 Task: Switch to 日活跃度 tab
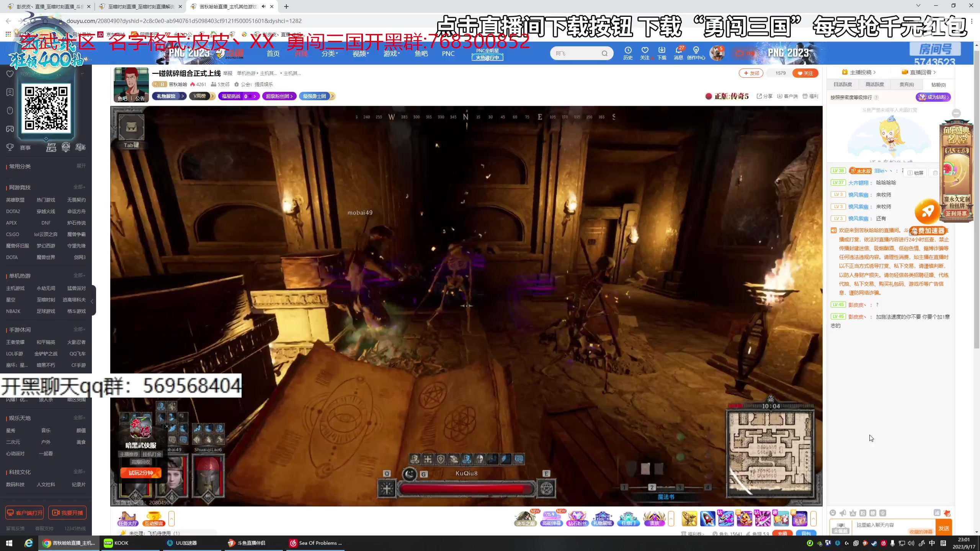(843, 85)
